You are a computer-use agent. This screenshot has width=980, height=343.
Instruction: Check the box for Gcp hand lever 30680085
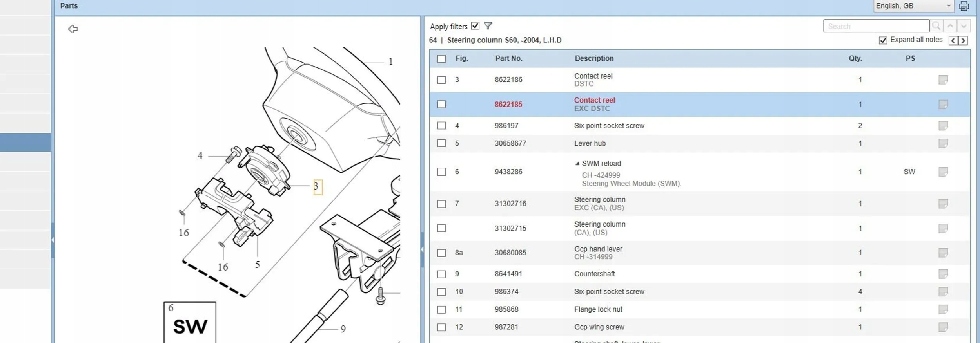441,253
